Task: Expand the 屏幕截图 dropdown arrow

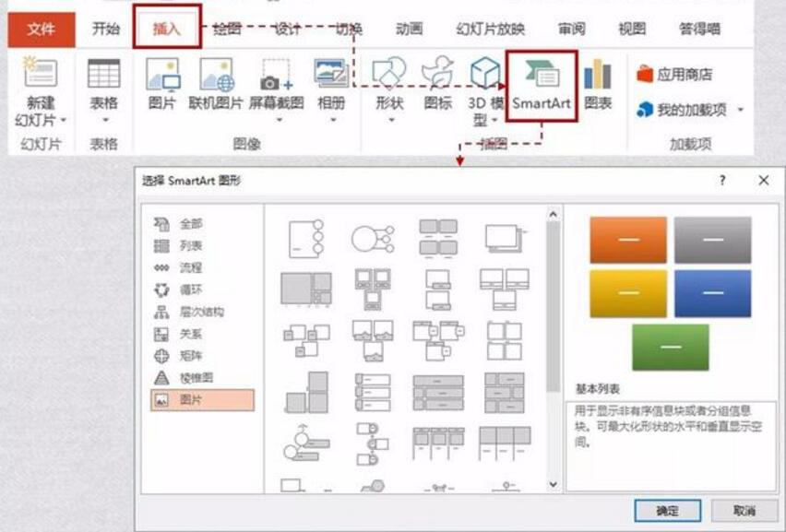Action: click(280, 120)
